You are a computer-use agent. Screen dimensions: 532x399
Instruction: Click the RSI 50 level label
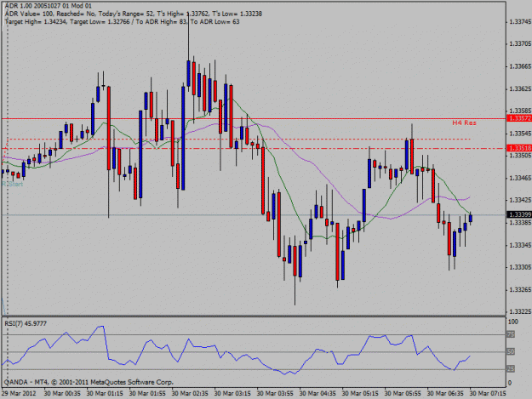click(x=511, y=352)
